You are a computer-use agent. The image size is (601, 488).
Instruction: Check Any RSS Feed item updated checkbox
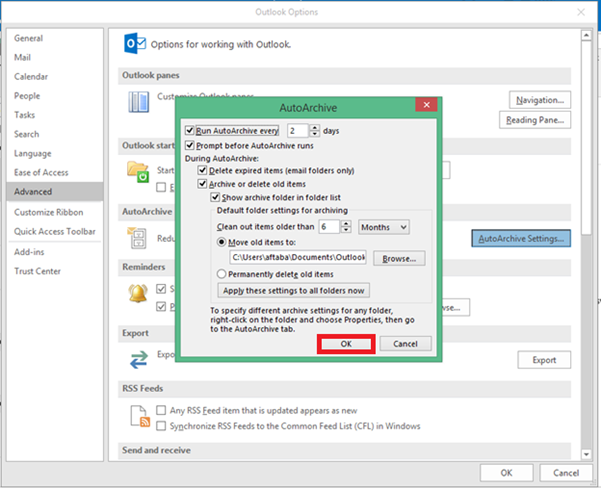[x=161, y=410]
